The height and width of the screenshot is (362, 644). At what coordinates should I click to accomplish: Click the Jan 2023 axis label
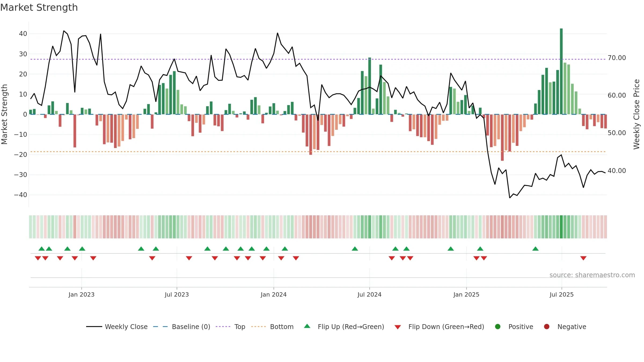coord(82,295)
